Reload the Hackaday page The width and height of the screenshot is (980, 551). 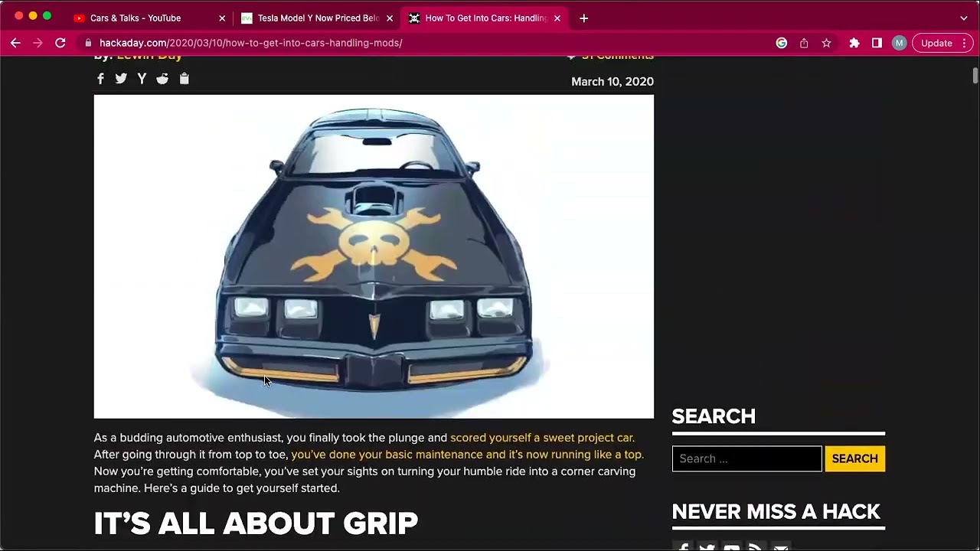coord(60,43)
